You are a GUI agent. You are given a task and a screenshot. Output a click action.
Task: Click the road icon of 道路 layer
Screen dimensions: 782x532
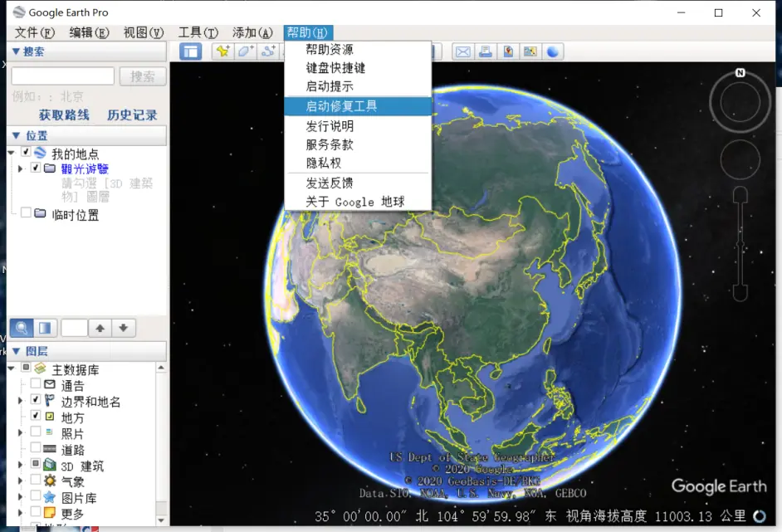pos(49,448)
